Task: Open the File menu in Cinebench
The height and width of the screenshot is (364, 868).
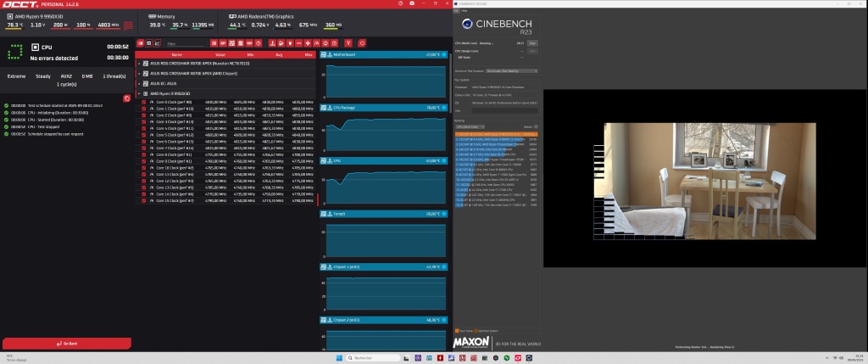Action: 457,10
